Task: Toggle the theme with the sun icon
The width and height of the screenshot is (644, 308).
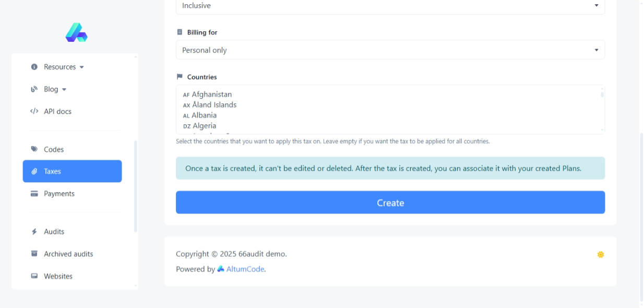Action: point(600,255)
